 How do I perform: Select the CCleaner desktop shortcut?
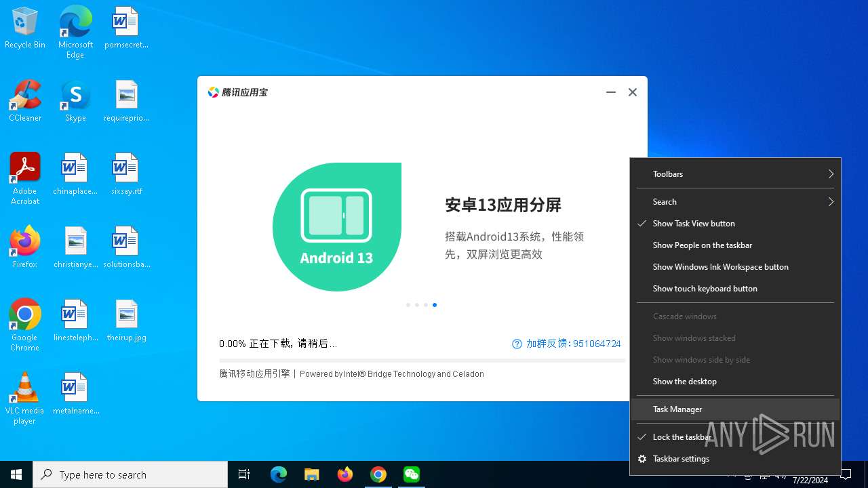coord(25,102)
